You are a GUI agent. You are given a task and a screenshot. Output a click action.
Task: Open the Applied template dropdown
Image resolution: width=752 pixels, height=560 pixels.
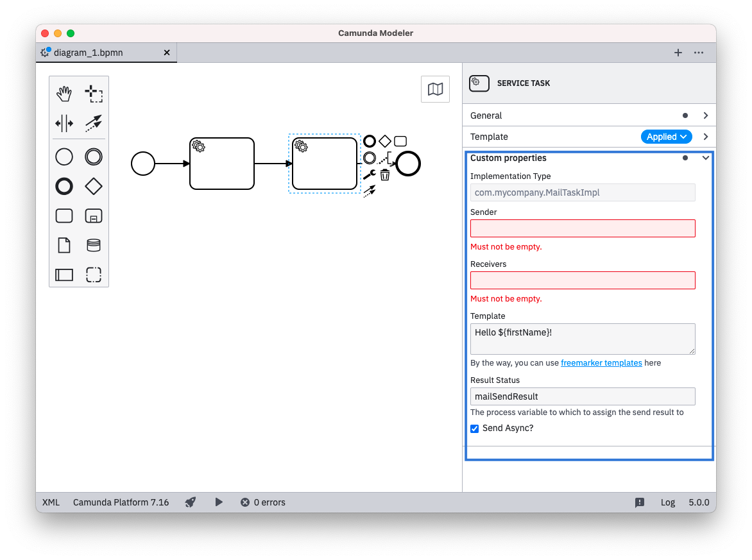tap(666, 137)
